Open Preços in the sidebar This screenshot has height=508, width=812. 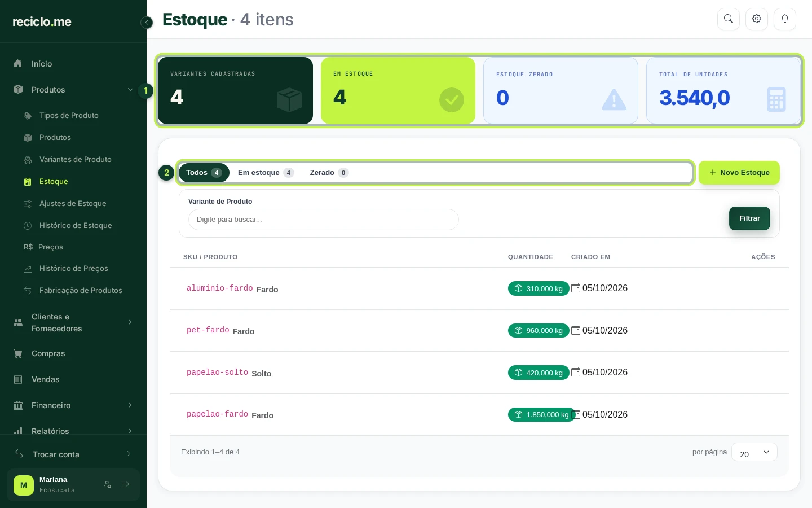[51, 247]
